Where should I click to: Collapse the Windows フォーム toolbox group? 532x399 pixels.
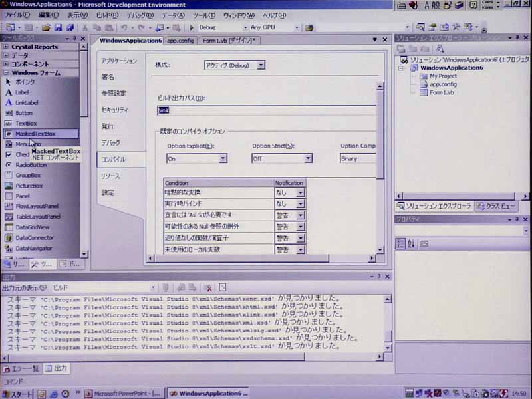point(6,72)
